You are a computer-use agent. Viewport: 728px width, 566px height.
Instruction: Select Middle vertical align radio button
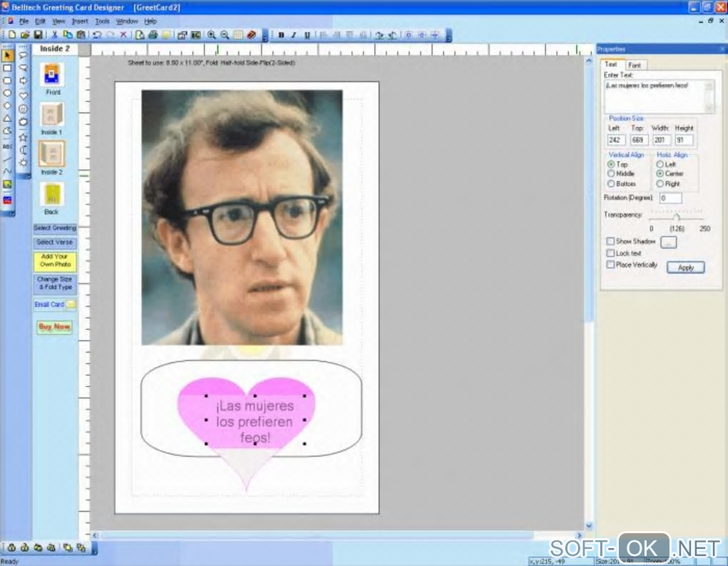click(x=611, y=173)
